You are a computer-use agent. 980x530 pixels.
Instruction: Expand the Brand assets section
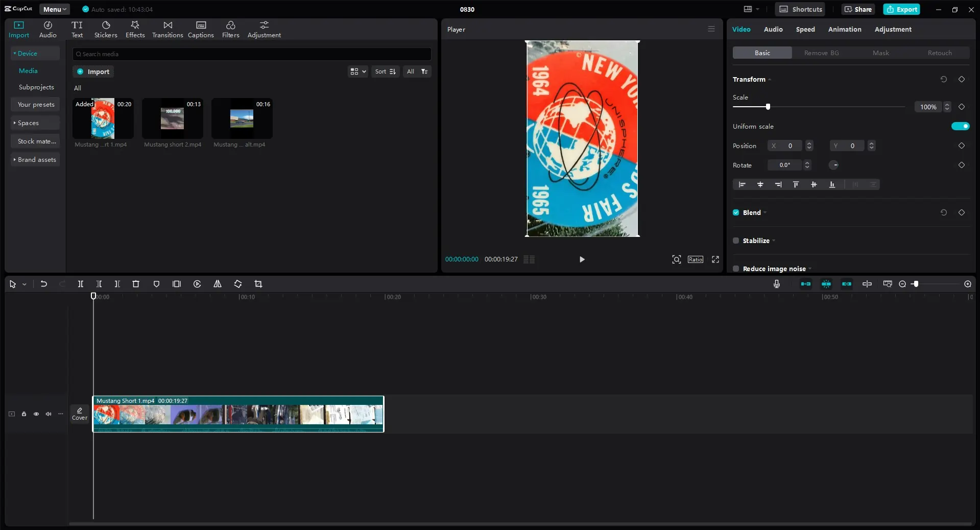35,160
